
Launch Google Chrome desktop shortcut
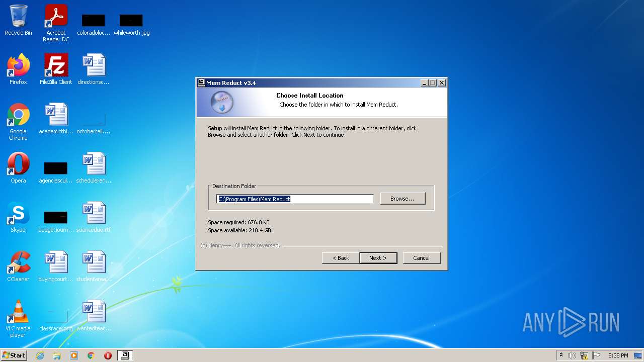pyautogui.click(x=18, y=122)
